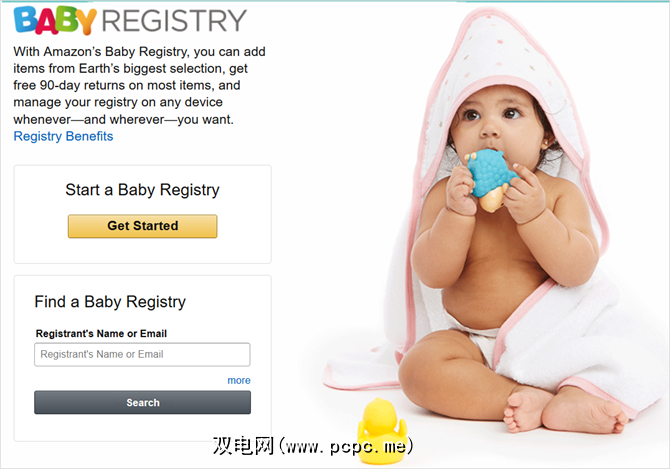Viewport: 670px width, 469px height.
Task: Click the Find a Baby Registry heading
Action: click(110, 302)
